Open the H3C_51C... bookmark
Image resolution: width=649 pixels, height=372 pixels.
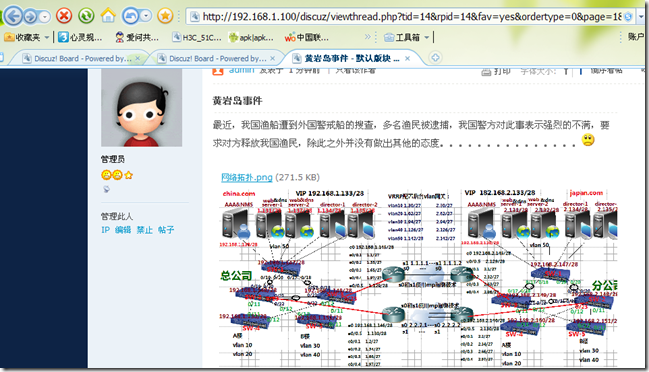coord(197,38)
